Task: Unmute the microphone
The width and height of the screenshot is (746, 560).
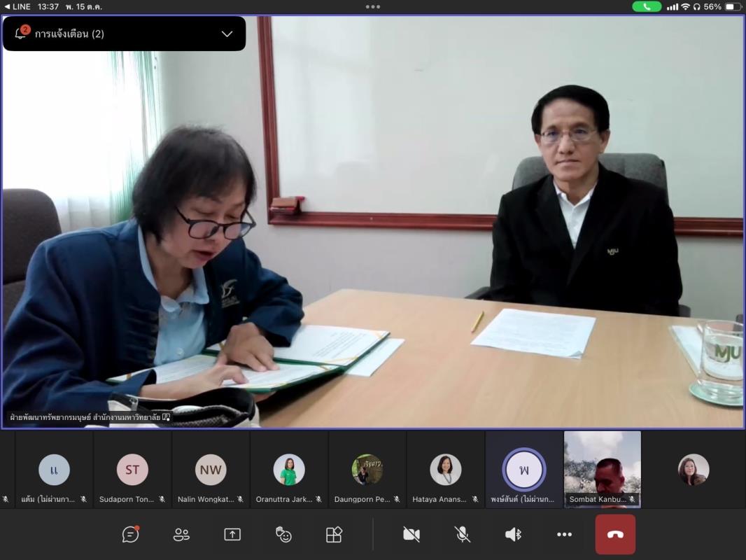Action: click(463, 534)
